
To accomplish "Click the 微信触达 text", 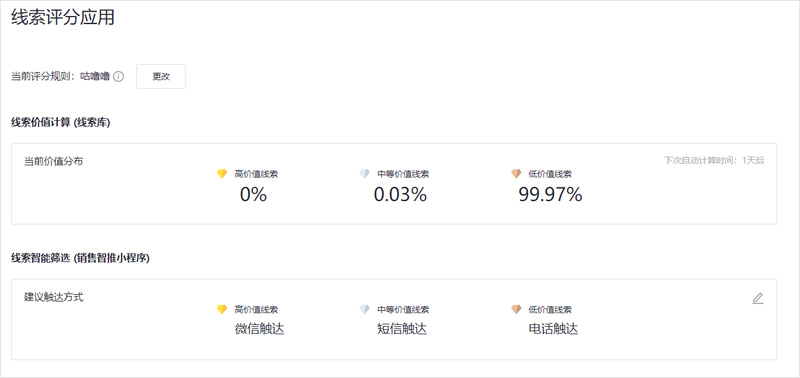I will [259, 329].
